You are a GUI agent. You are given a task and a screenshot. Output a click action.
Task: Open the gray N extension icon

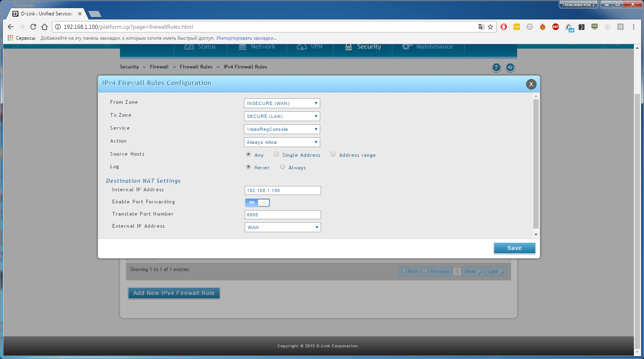(x=620, y=27)
